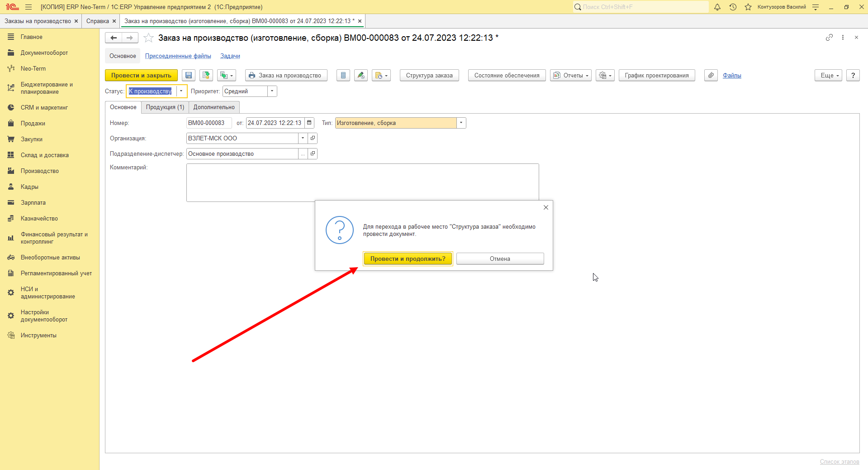Screen dimensions: 868x470
Task: Open the Файлы link
Action: click(732, 76)
